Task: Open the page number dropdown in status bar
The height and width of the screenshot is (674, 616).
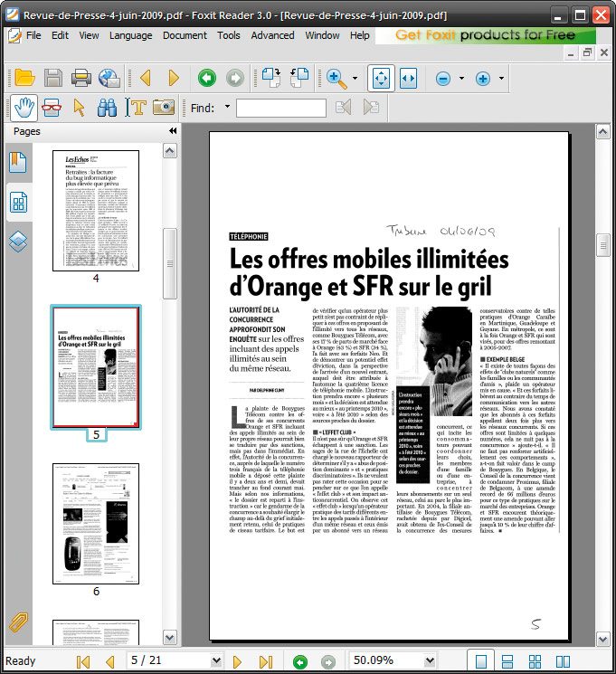Action: [216, 660]
